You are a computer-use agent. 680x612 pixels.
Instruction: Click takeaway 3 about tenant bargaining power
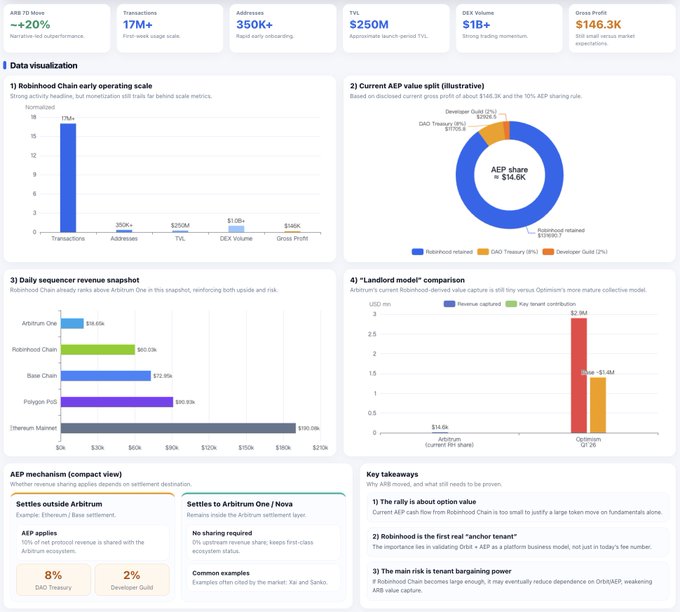[517, 581]
